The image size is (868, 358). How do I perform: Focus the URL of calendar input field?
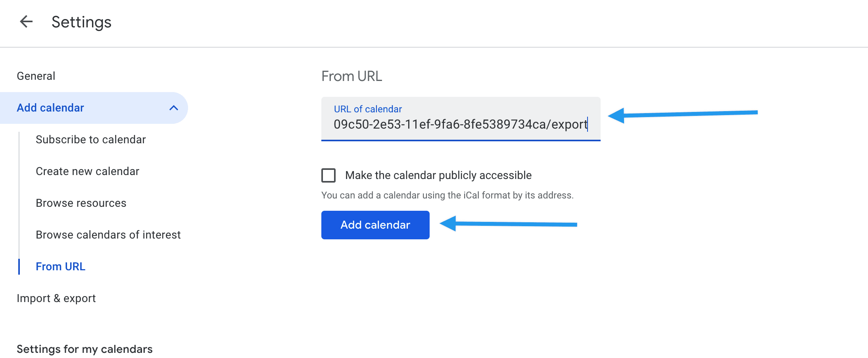pos(460,124)
